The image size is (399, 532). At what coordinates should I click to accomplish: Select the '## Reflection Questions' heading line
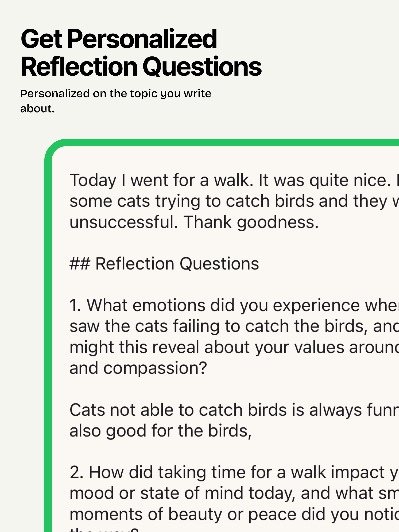[164, 264]
